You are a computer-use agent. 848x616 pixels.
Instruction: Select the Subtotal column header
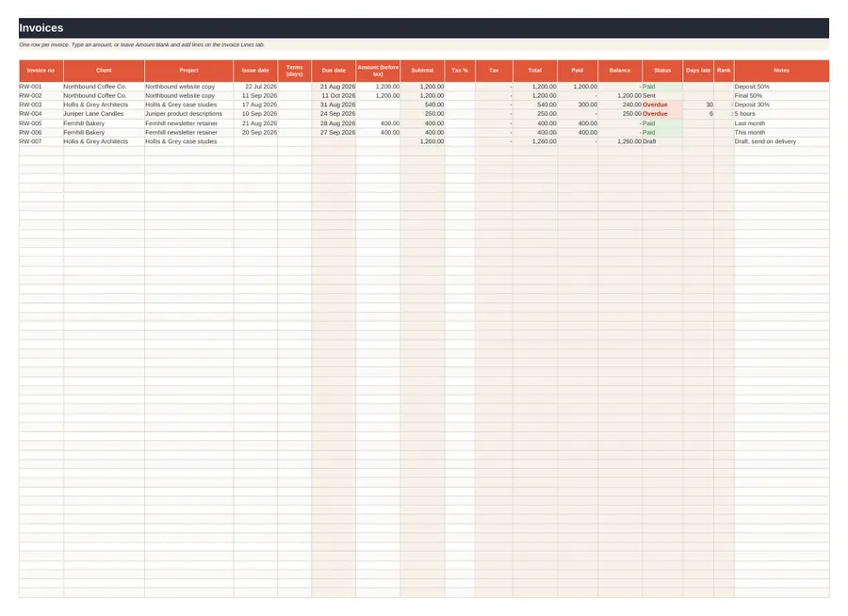[422, 71]
